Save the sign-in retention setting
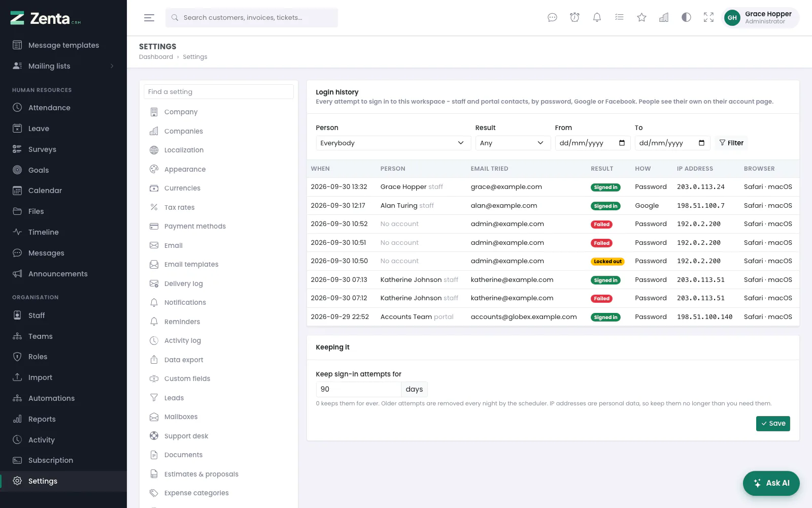Screen dimensions: 812x508 (773, 423)
